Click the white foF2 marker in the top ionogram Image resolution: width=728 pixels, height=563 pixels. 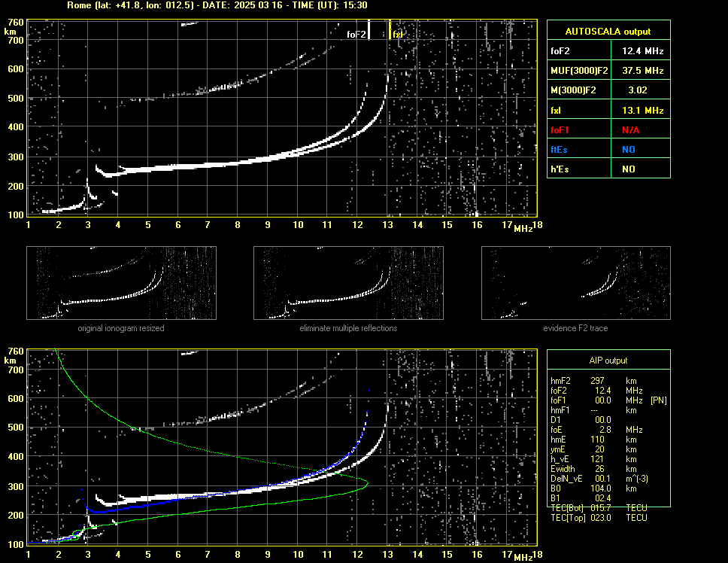pyautogui.click(x=369, y=29)
